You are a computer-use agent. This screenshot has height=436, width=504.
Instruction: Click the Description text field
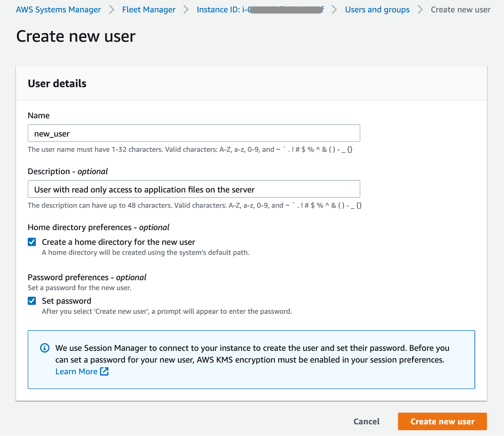[194, 189]
